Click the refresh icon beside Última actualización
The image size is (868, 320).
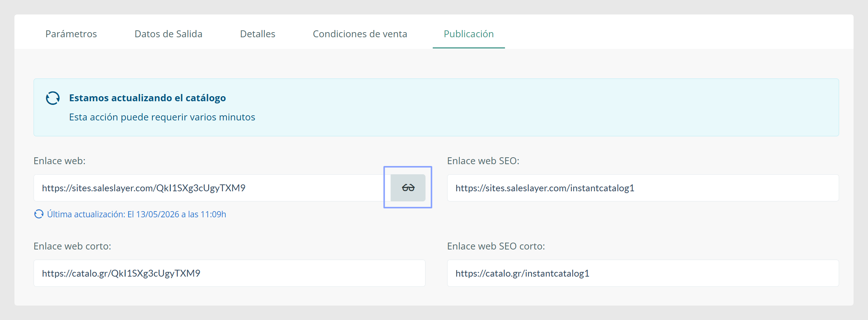coord(39,214)
